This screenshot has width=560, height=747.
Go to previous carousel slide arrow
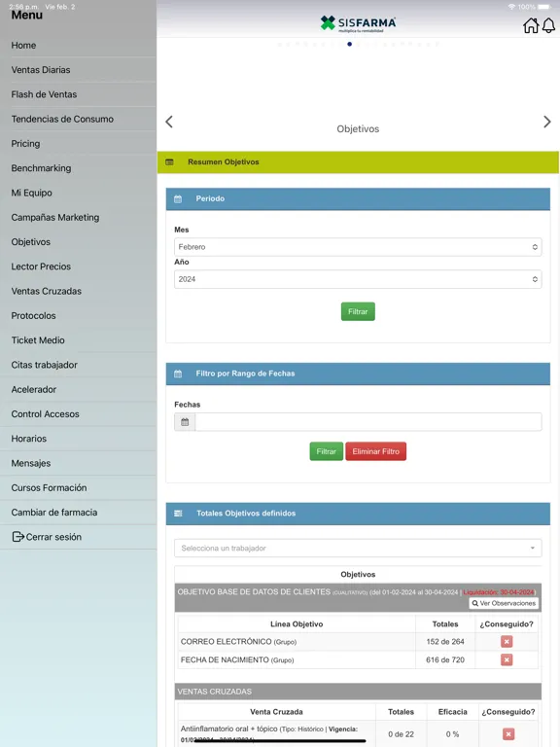pyautogui.click(x=169, y=122)
